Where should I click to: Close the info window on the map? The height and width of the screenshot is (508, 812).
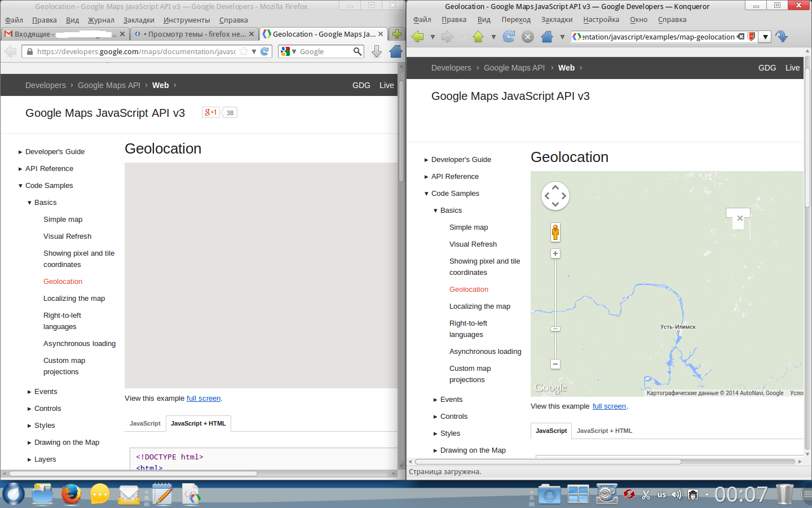click(x=740, y=218)
